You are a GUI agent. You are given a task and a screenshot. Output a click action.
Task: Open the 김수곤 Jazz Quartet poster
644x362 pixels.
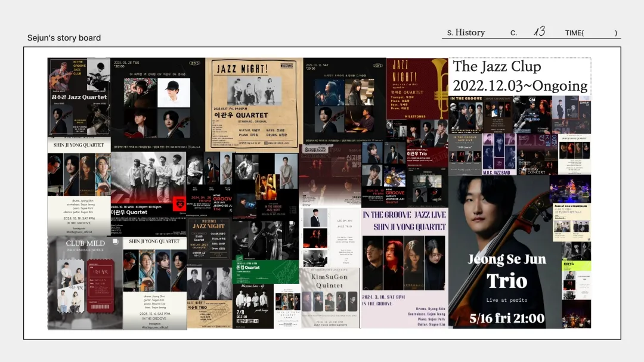point(79,97)
